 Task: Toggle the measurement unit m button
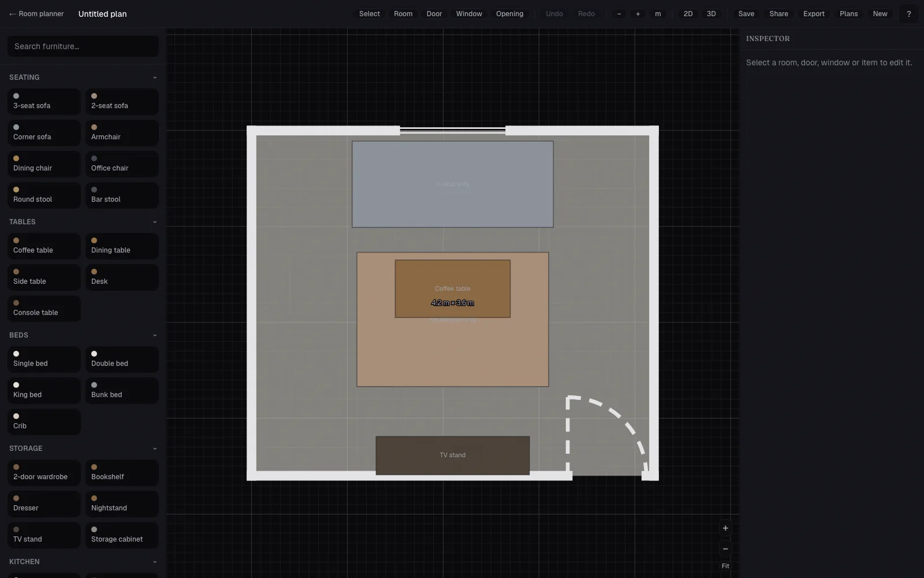[x=658, y=14]
